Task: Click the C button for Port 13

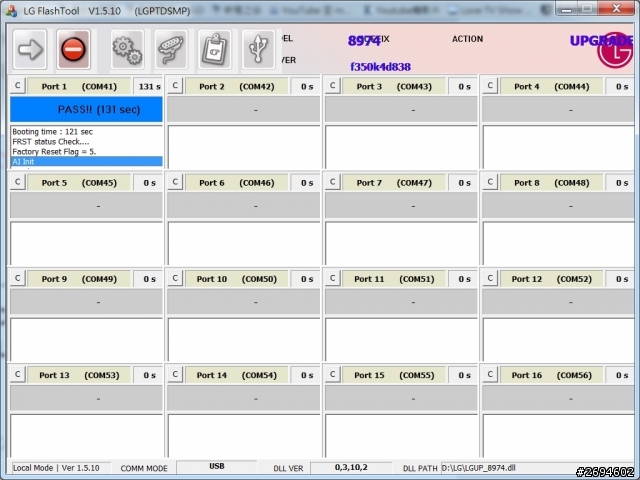Action: [x=18, y=374]
